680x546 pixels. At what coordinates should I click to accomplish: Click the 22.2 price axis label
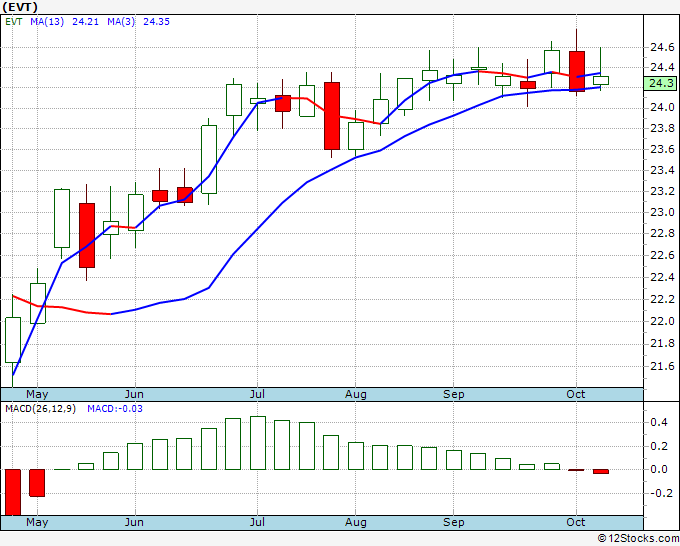pyautogui.click(x=662, y=299)
